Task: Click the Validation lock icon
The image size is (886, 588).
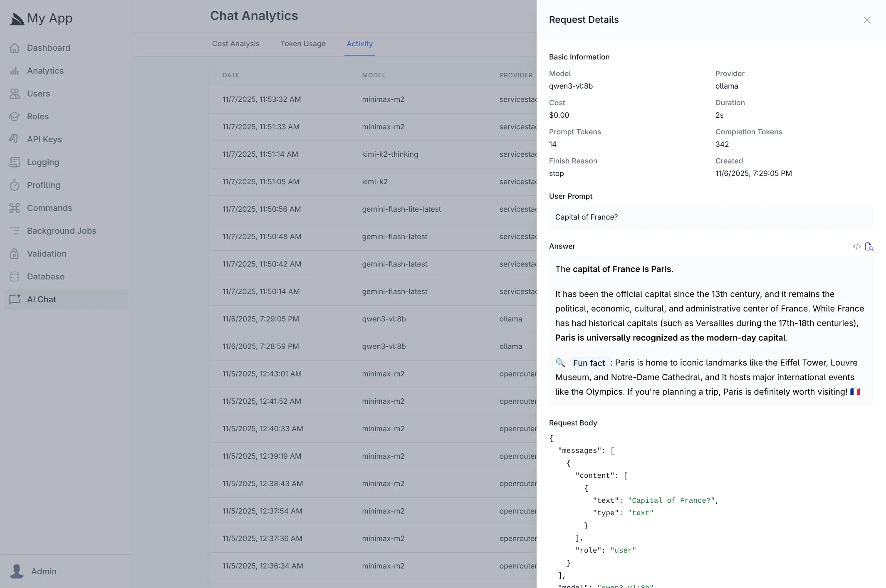Action: (15, 254)
